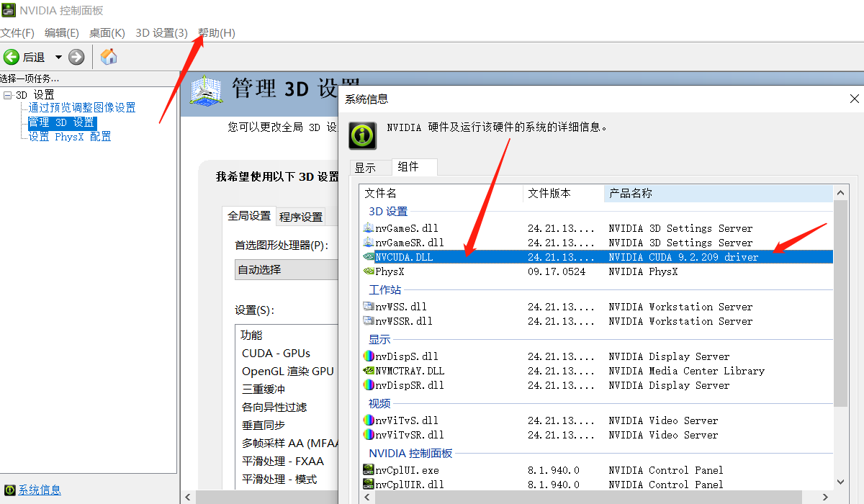The height and width of the screenshot is (504, 864).
Task: Click the nvViTvS.dll file icon
Action: tap(369, 420)
